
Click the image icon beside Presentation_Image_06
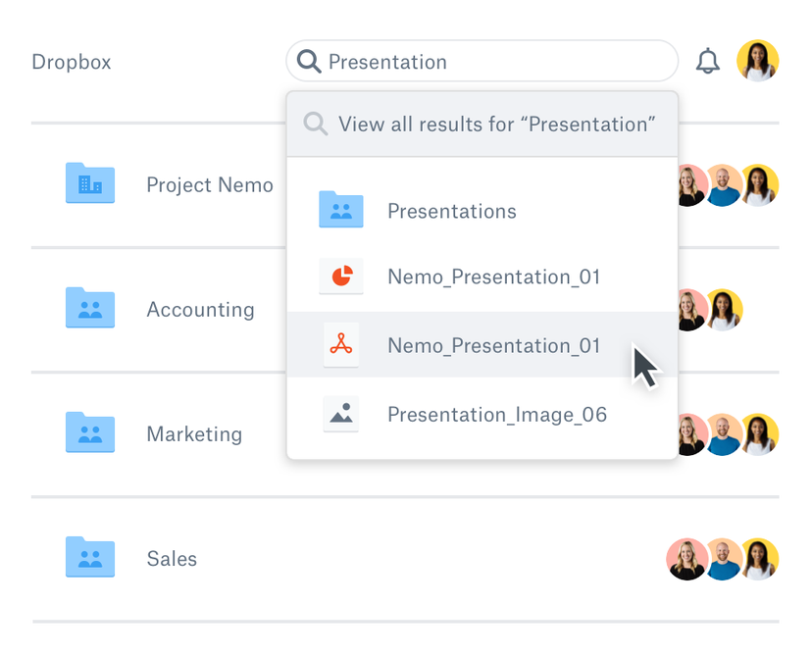click(341, 413)
